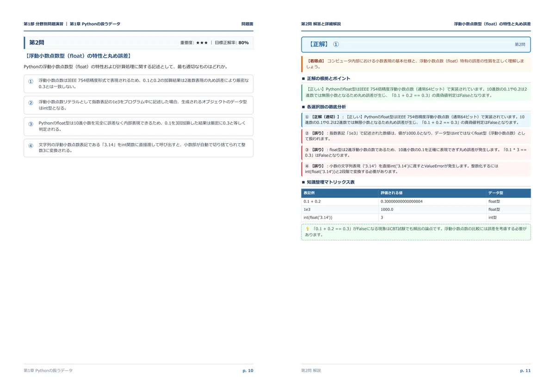The height and width of the screenshot is (392, 555).
Task: Click the value 3 cell in the last table row
Action: tap(432, 217)
